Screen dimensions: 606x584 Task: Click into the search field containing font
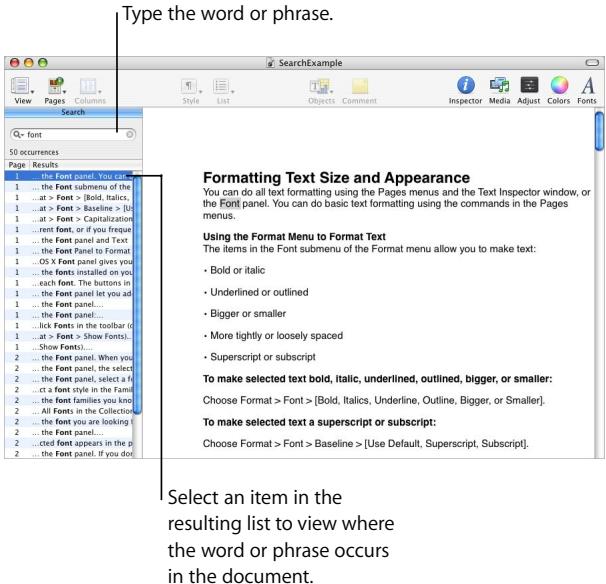coord(73,134)
